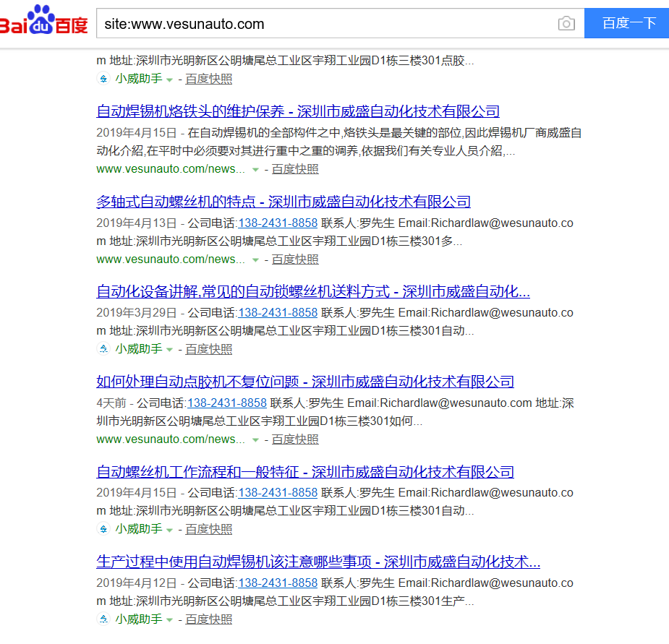Expand dropdown beside 小威助手 under 4月12日 result
Viewport: 669px width, 644px height.
(x=169, y=619)
